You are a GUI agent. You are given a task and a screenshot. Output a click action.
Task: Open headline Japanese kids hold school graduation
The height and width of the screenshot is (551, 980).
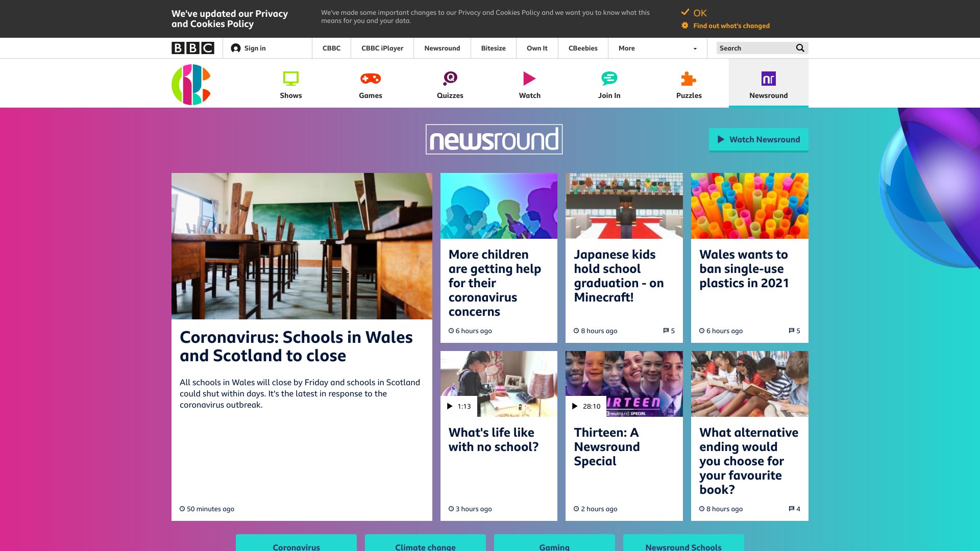click(619, 275)
